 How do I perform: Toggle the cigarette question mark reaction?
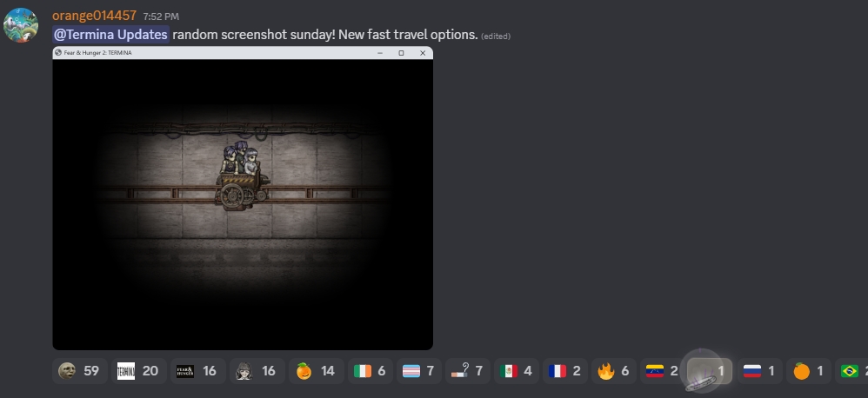[x=468, y=371]
